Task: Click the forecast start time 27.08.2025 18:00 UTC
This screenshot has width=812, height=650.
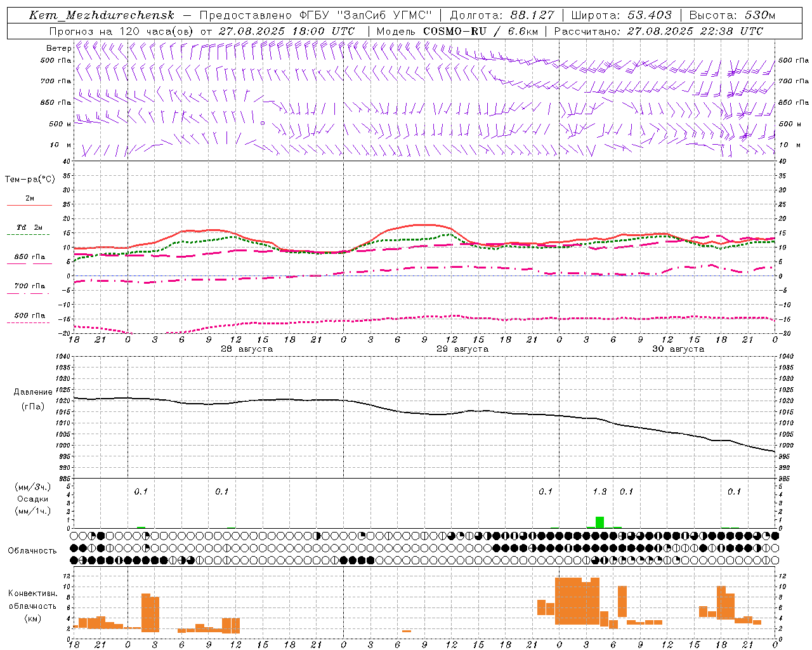Action: (x=287, y=30)
